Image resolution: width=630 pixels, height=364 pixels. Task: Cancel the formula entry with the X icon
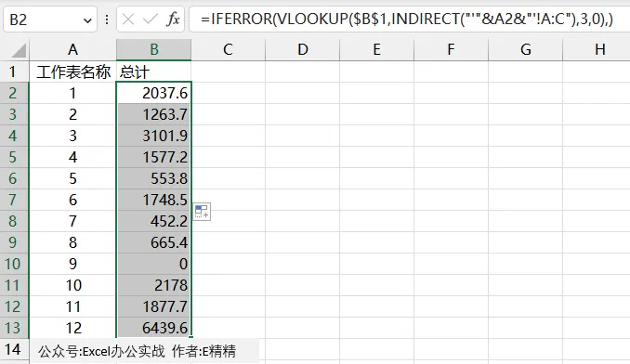[128, 19]
